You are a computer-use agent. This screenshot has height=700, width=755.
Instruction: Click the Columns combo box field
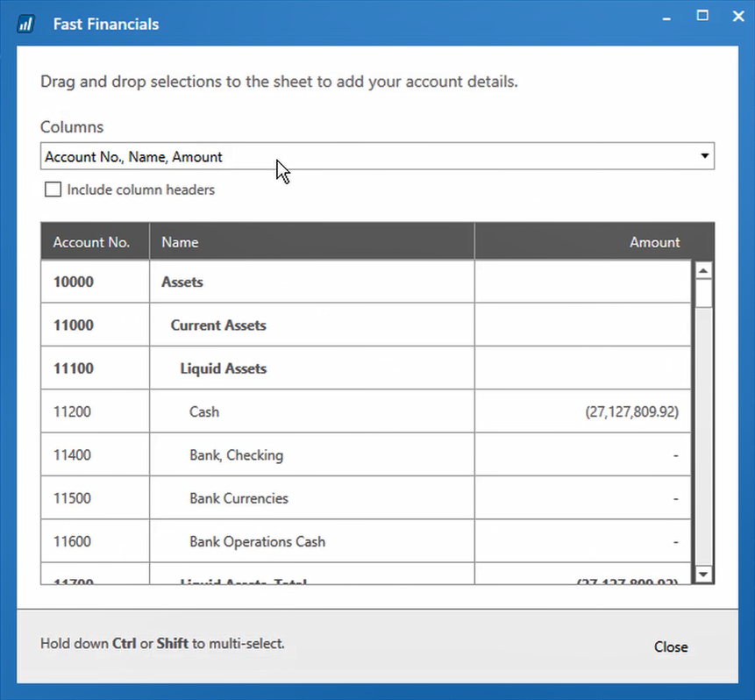(x=377, y=156)
